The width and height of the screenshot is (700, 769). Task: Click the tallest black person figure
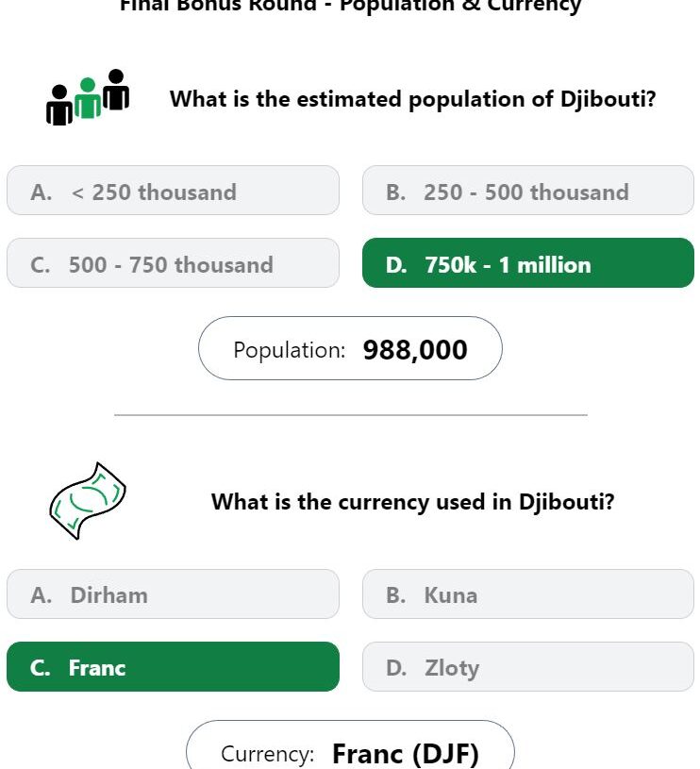tap(116, 90)
